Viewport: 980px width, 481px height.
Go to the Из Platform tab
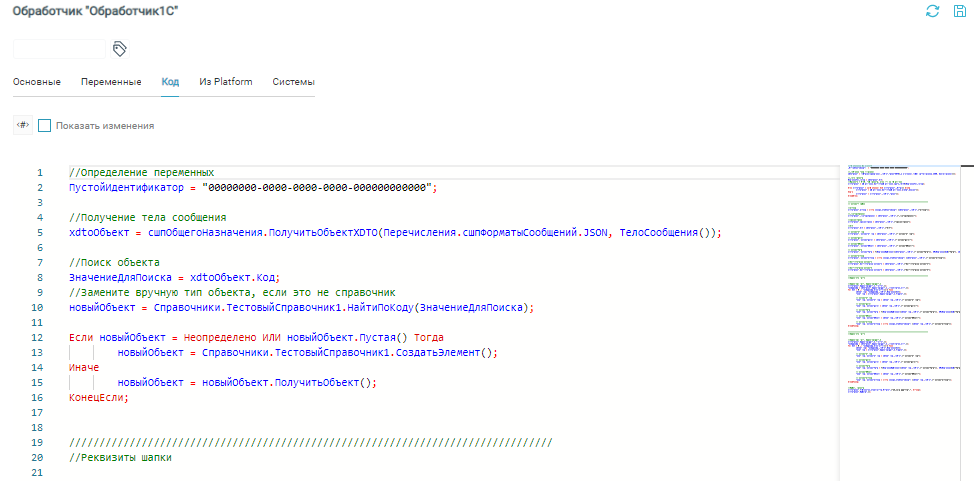click(225, 81)
